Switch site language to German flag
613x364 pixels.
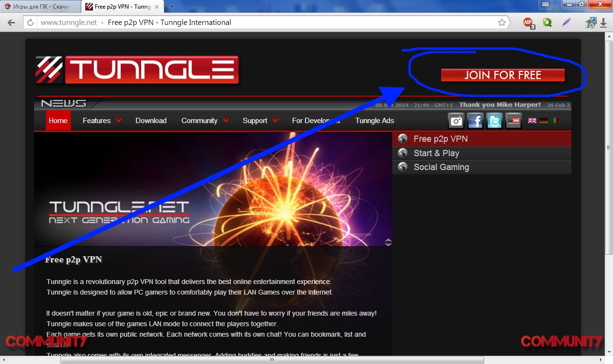pos(543,121)
